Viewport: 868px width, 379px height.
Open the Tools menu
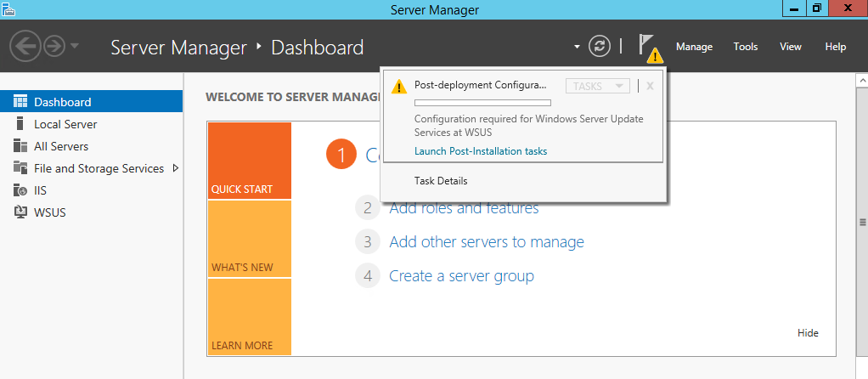tap(746, 47)
